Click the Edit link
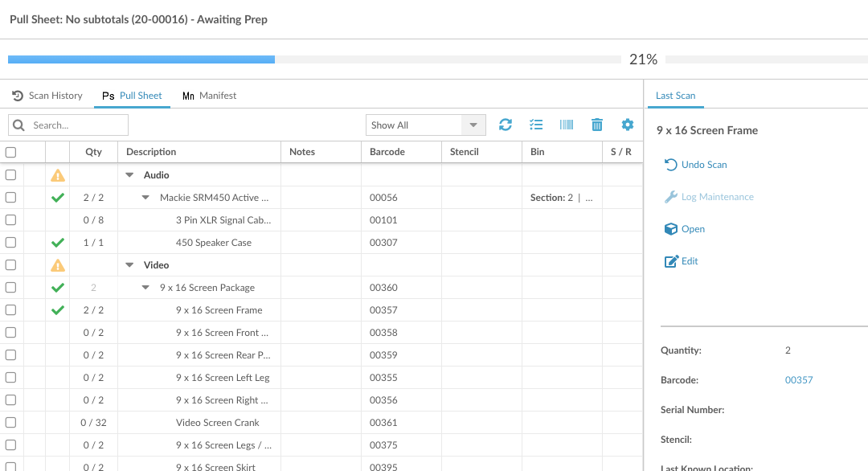This screenshot has width=868, height=471. (x=690, y=260)
